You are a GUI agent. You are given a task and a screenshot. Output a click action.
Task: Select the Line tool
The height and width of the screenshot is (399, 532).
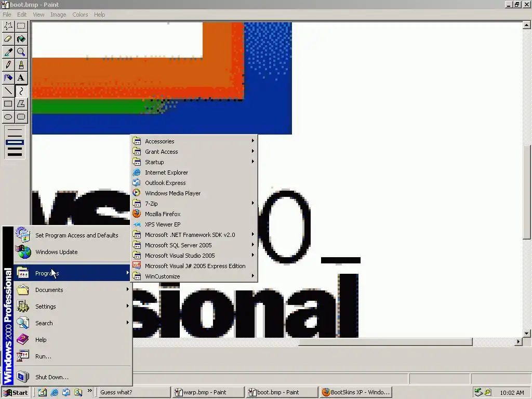coord(8,90)
